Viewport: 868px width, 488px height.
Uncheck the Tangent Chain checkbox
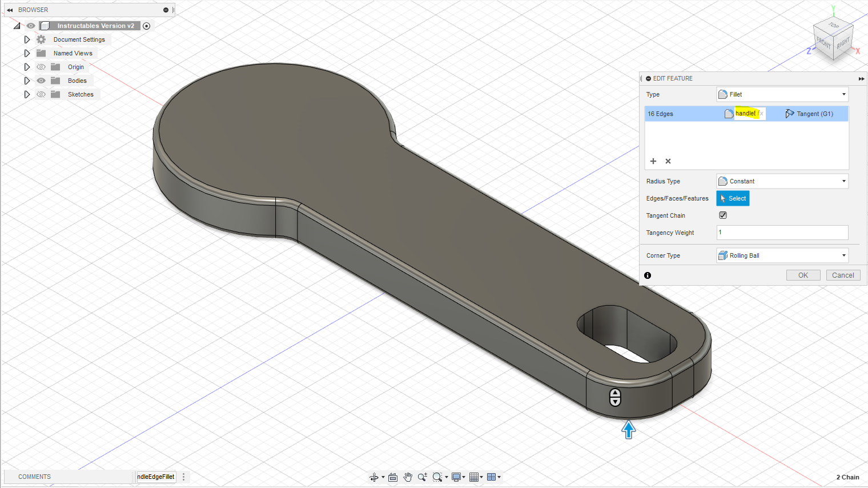coord(722,215)
